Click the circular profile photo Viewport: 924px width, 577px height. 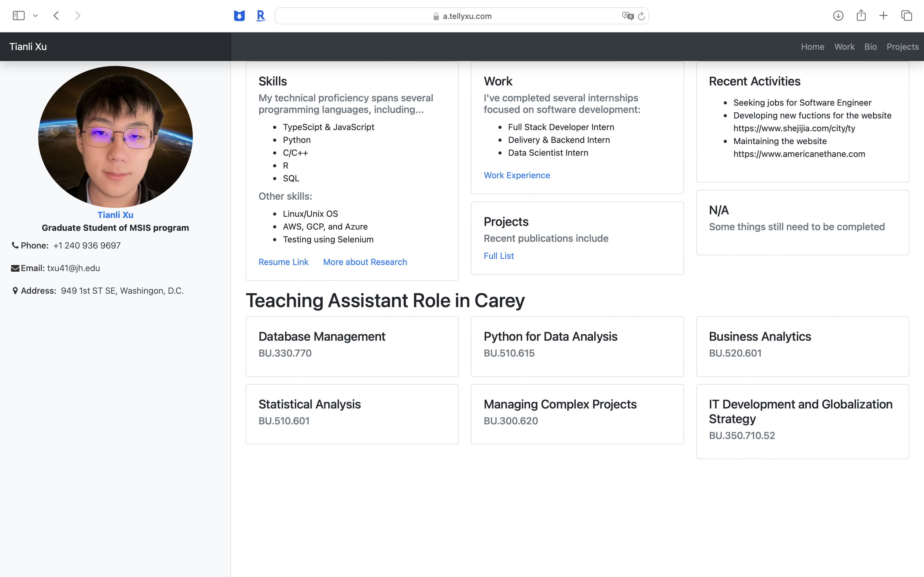pos(115,137)
